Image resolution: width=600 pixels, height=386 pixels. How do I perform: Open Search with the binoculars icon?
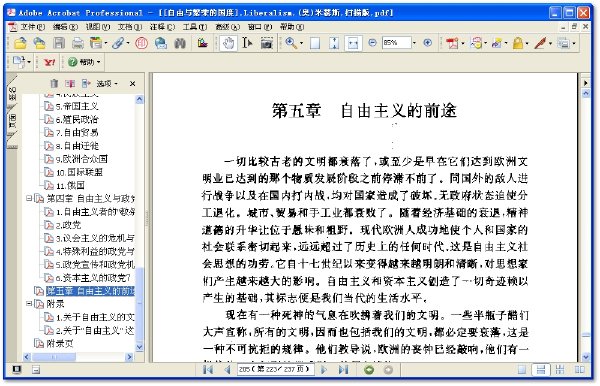tap(180, 43)
